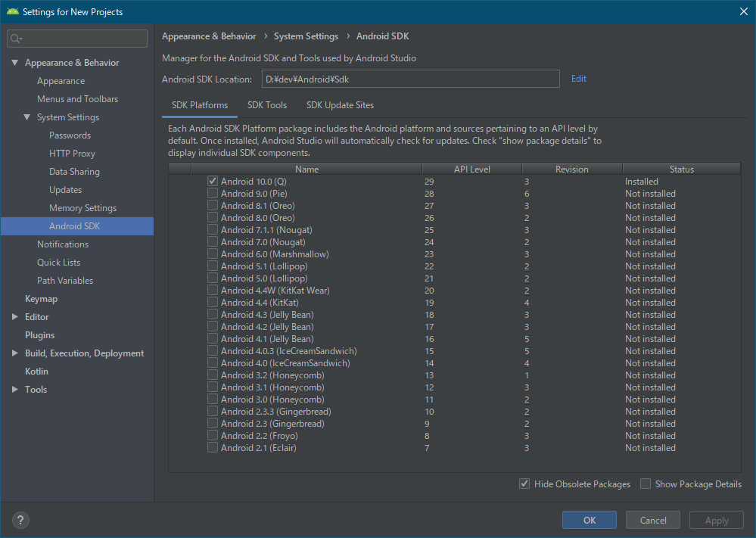Select the Android 4.4 (KitKat) checkbox
Image resolution: width=756 pixels, height=538 pixels.
coord(213,302)
